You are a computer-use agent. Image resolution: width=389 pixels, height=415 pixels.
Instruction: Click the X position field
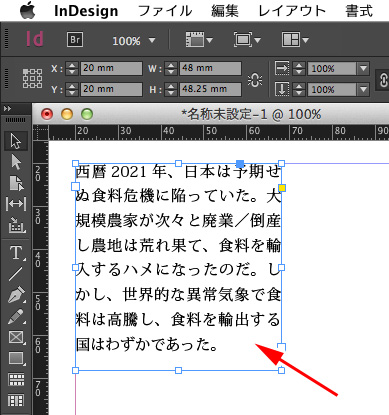111,68
